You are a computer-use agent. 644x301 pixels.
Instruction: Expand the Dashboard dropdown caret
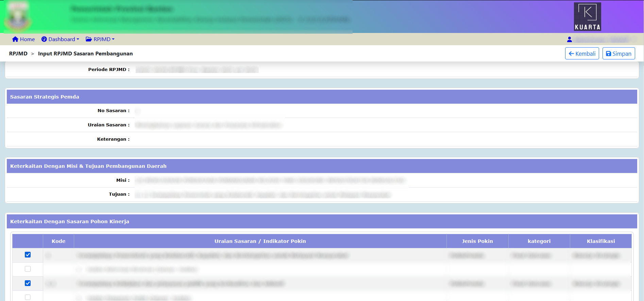click(x=78, y=39)
